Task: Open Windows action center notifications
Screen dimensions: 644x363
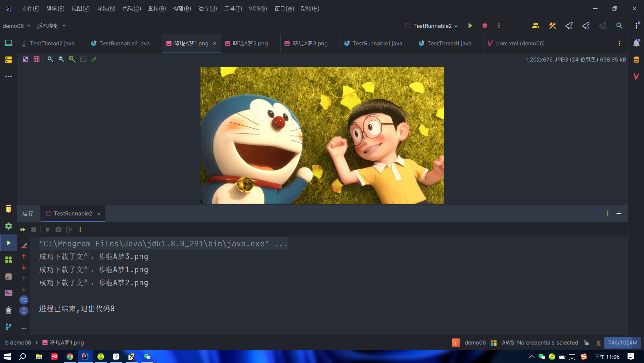Action: (631, 357)
